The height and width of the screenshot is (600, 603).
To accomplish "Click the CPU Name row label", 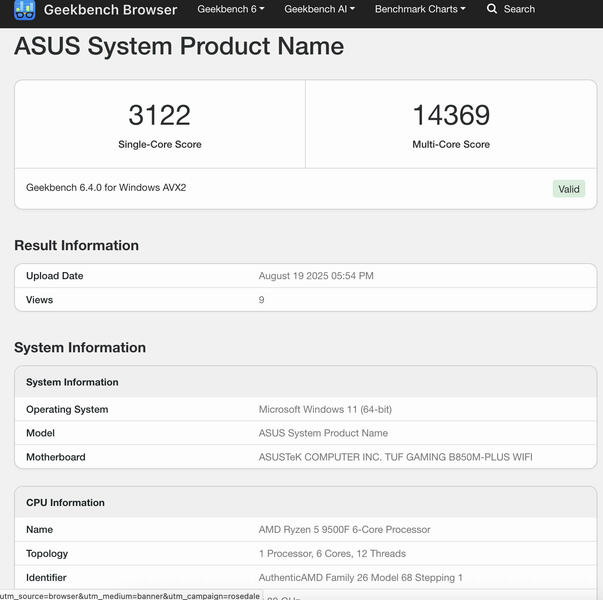I will [40, 530].
